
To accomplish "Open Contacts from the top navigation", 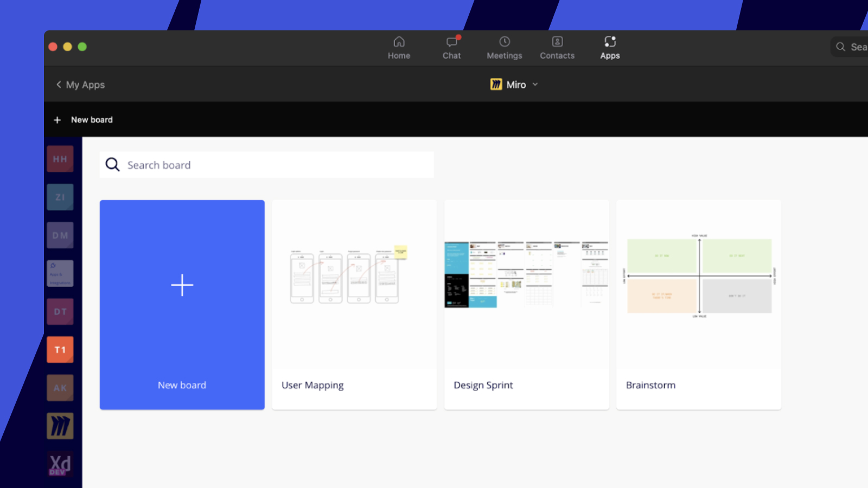I will tap(557, 47).
